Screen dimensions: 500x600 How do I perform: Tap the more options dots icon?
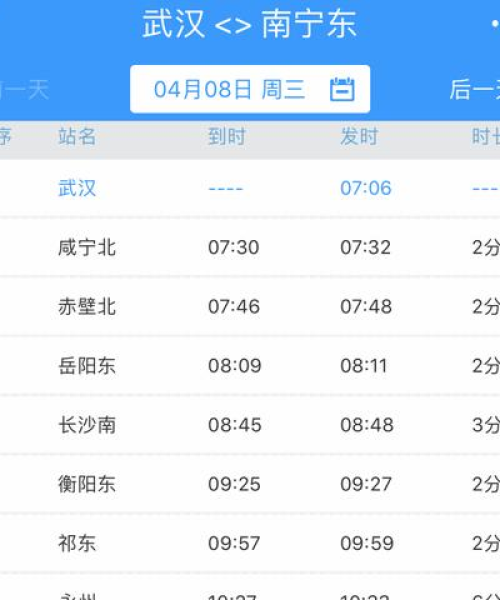(x=496, y=24)
